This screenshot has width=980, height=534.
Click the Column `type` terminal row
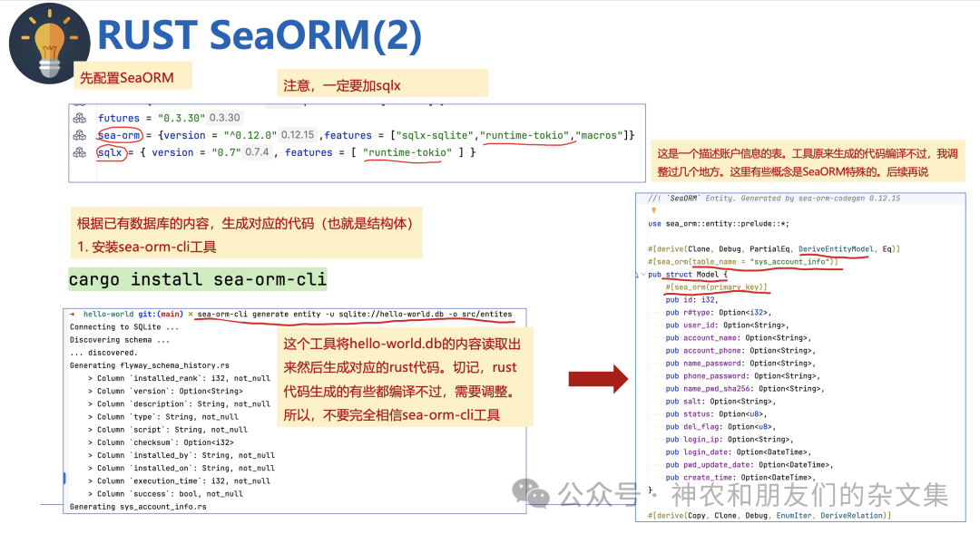(x=163, y=416)
